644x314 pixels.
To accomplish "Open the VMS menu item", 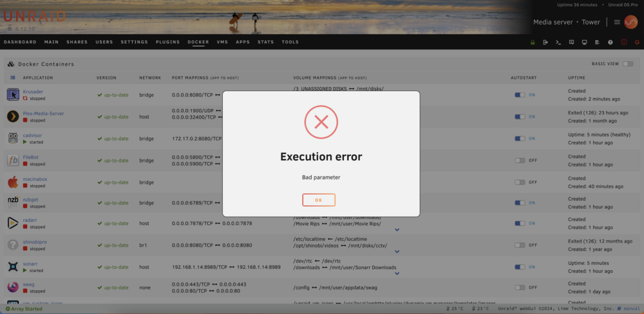I will [x=222, y=42].
